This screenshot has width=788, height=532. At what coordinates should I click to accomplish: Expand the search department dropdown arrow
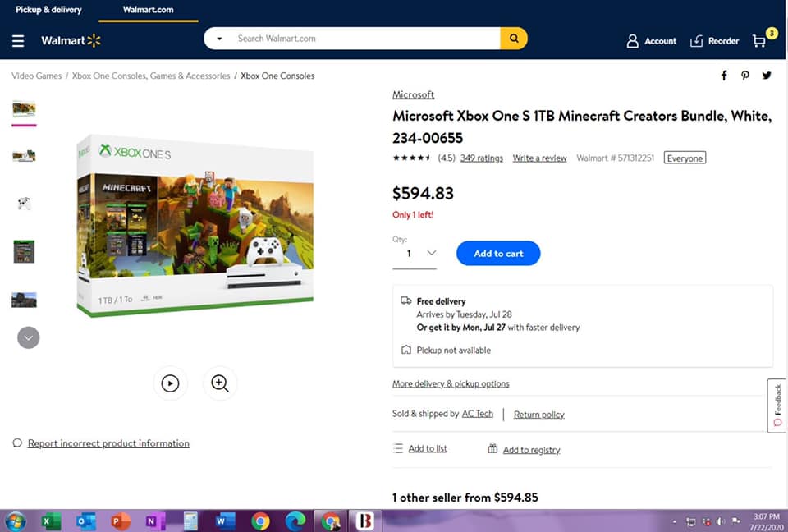[219, 39]
